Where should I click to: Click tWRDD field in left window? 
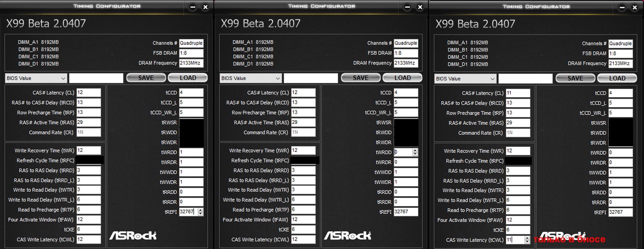tap(191, 152)
